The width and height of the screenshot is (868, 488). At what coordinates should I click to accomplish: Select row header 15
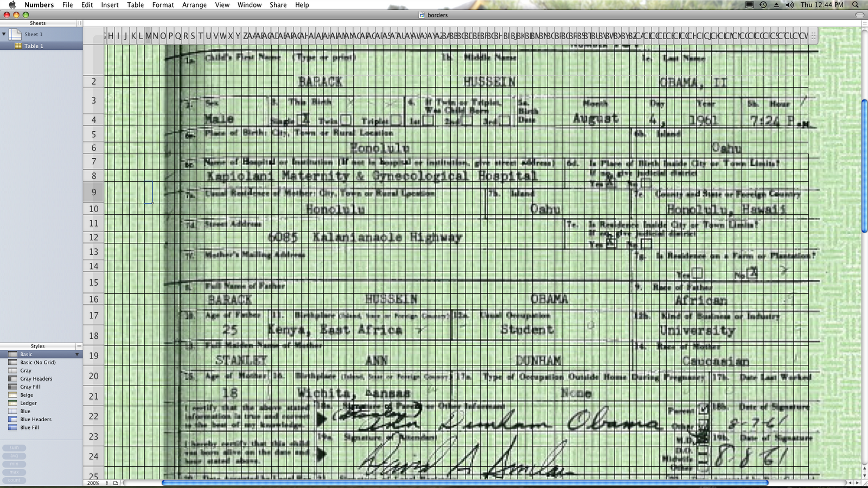(x=94, y=282)
